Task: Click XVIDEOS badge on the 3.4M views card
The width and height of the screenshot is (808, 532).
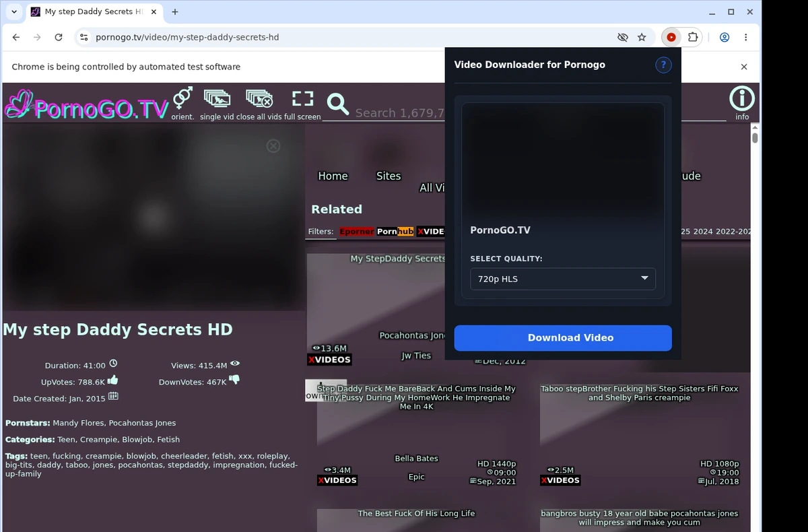Action: [x=337, y=480]
